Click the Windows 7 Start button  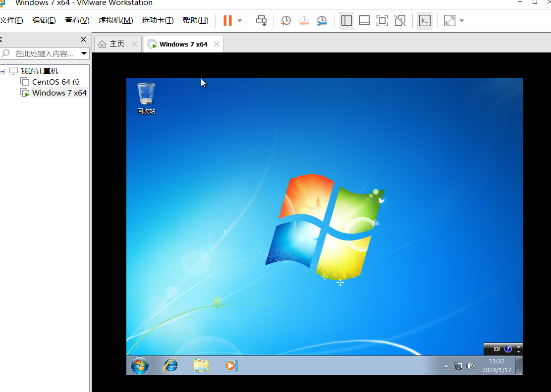(139, 366)
